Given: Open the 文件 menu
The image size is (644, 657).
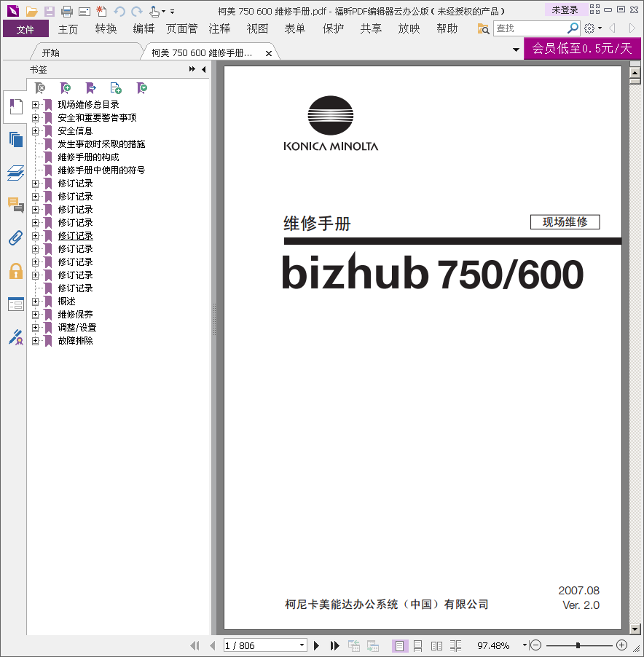Looking at the screenshot, I should coord(25,29).
